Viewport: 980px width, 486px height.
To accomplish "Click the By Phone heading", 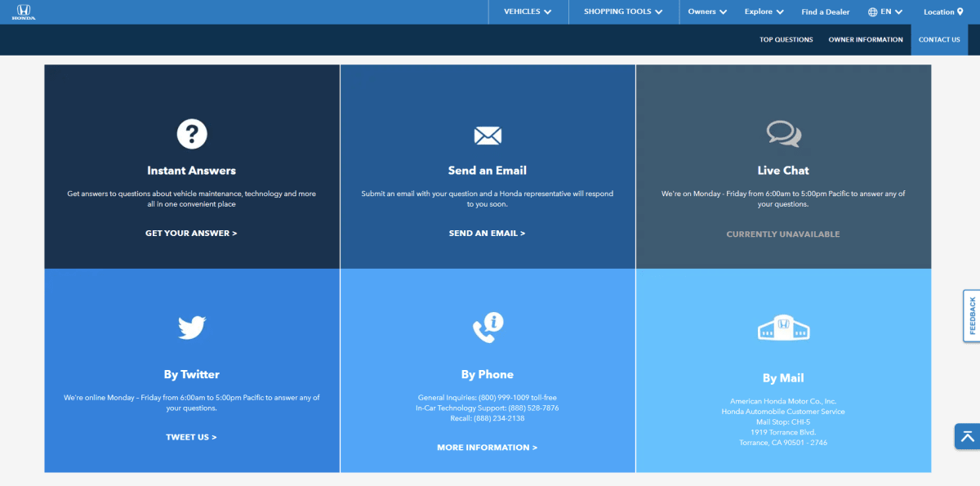I will point(488,375).
